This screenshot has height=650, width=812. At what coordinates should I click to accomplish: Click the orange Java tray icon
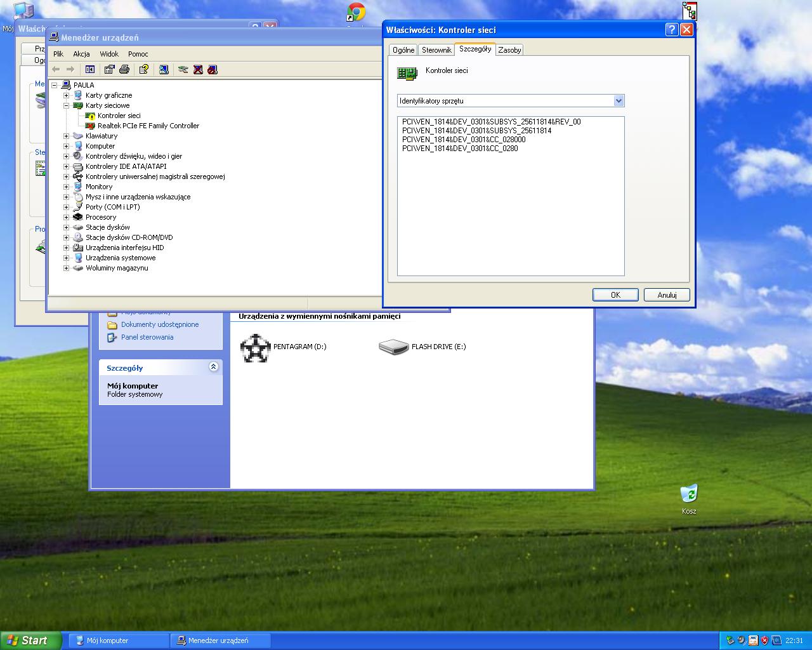click(753, 640)
